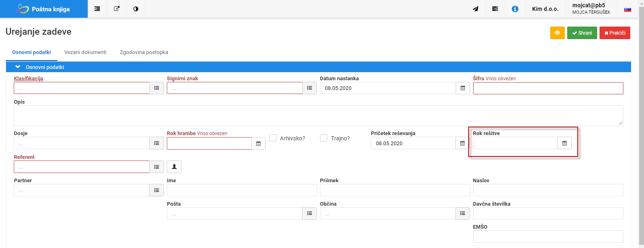Open Rok rešitve calendar picker
This screenshot has width=644, height=248.
pos(564,143)
